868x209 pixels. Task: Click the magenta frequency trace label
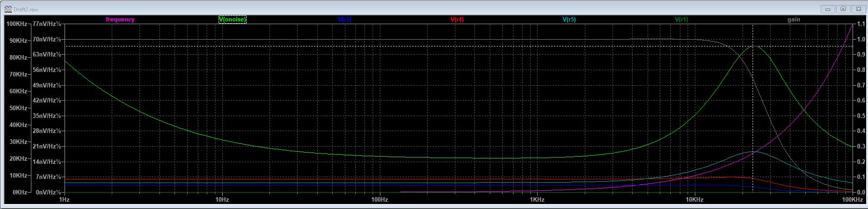click(120, 20)
